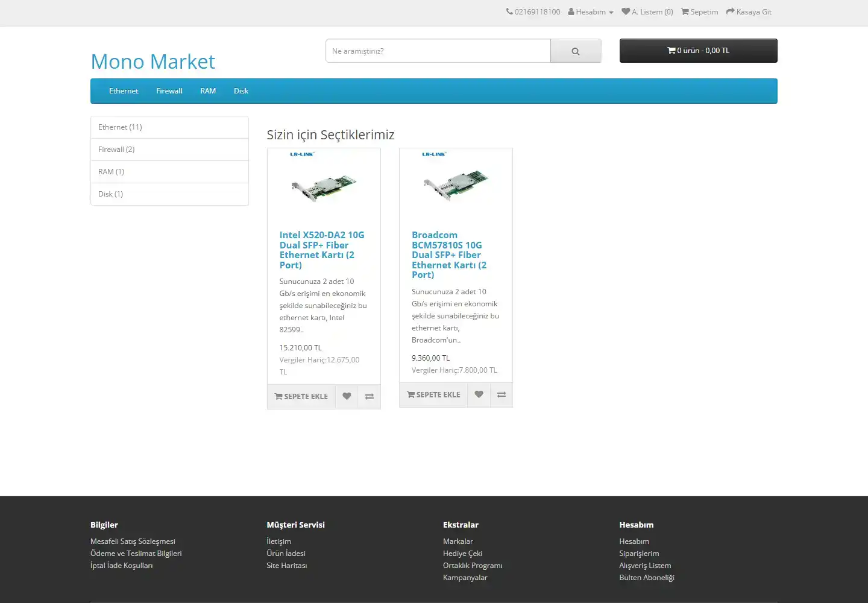Add Intel X520-DA2 to wish list heart
The image size is (868, 603).
coord(347,396)
